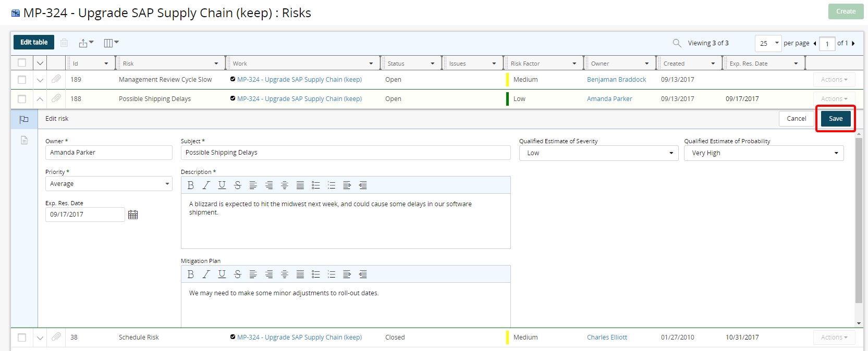Image resolution: width=868 pixels, height=351 pixels.
Task: Check the box for Management Review Cycle Slow
Action: 22,80
